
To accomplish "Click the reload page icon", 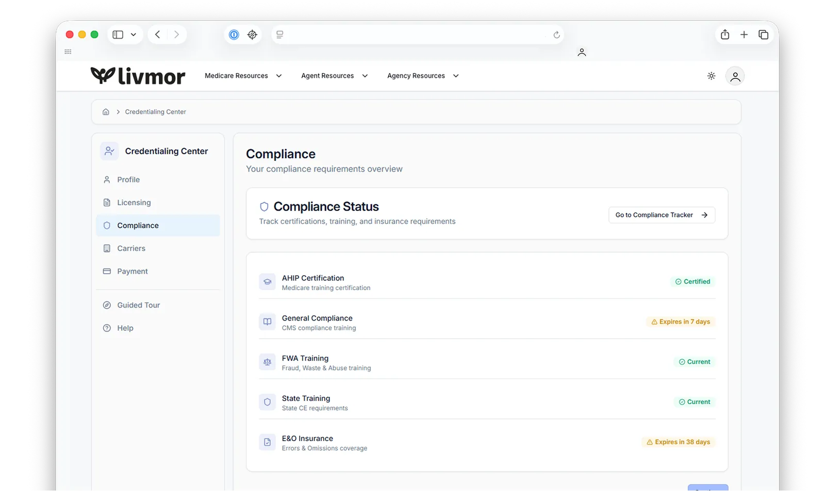I will coord(556,35).
